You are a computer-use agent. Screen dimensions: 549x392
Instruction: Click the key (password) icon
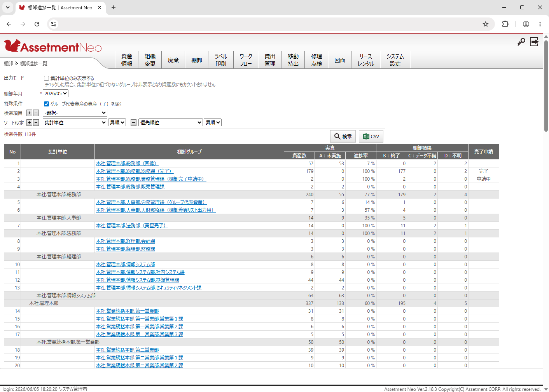521,42
